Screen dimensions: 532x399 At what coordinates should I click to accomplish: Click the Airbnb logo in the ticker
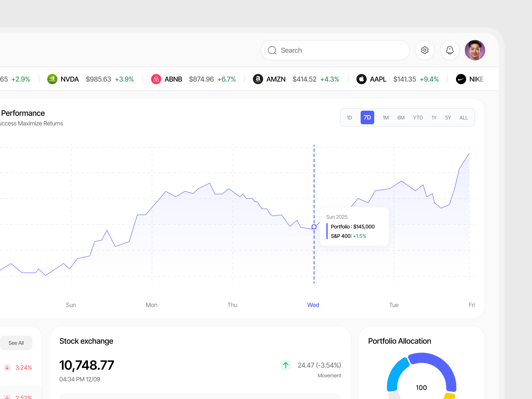point(156,79)
